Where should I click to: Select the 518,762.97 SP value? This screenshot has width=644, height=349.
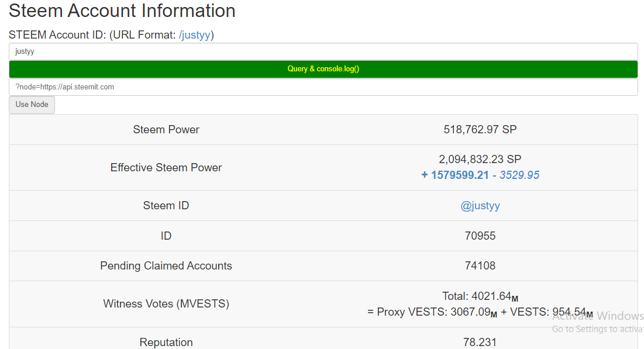(x=480, y=130)
